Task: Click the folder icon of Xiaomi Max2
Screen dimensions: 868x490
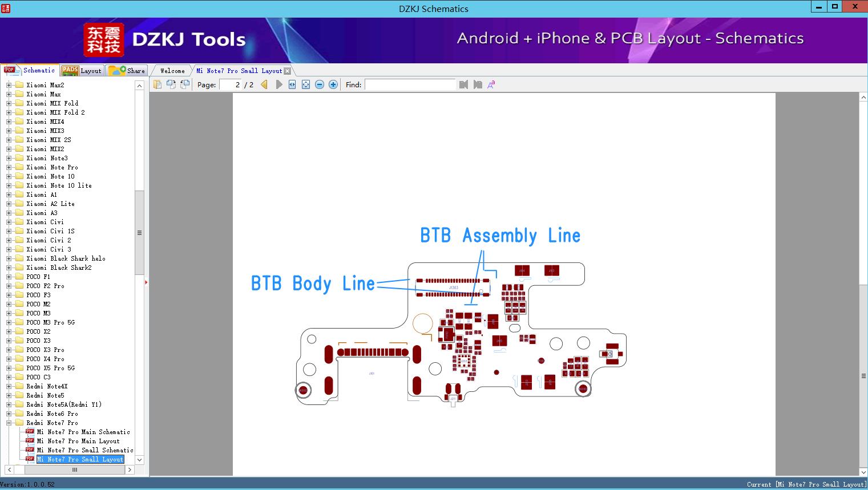Action: click(x=19, y=85)
